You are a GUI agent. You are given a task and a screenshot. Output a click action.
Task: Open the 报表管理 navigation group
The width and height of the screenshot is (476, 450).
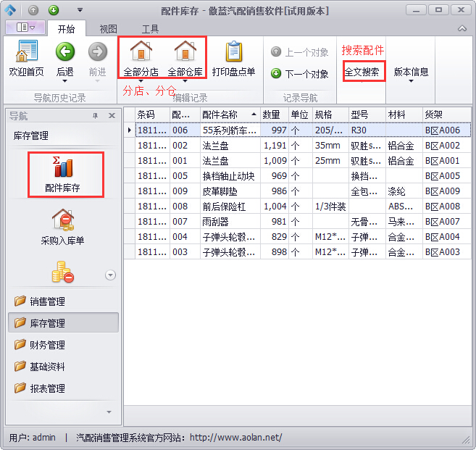click(x=47, y=388)
